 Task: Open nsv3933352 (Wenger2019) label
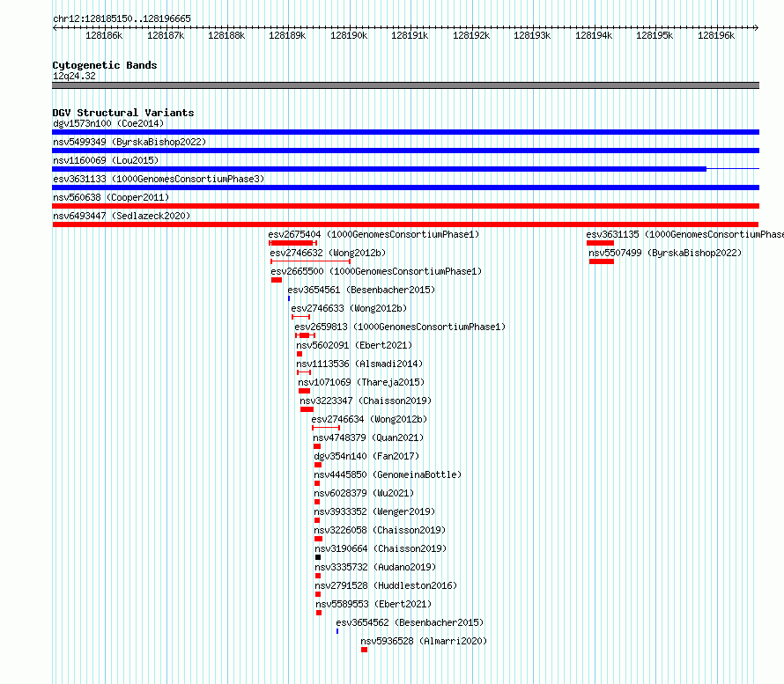click(x=374, y=511)
